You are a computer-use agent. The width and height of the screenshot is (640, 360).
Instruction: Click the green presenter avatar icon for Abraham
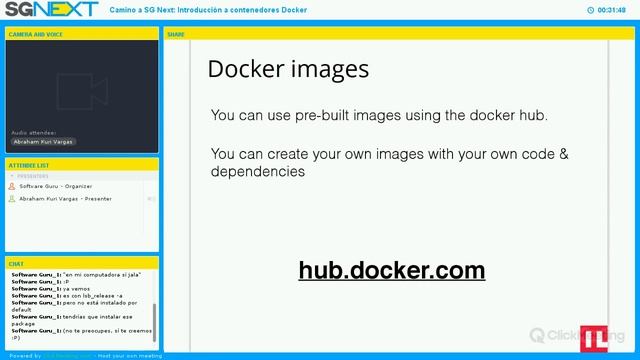[x=12, y=199]
